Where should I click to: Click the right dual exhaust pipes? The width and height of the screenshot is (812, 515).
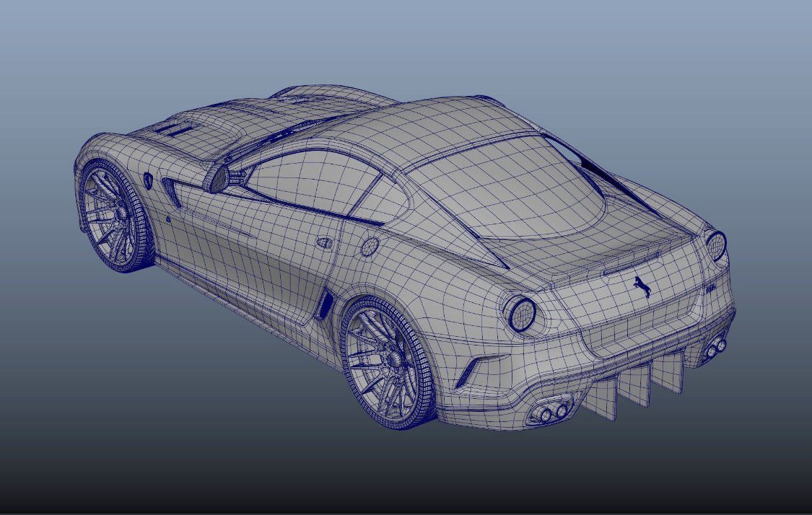[715, 348]
